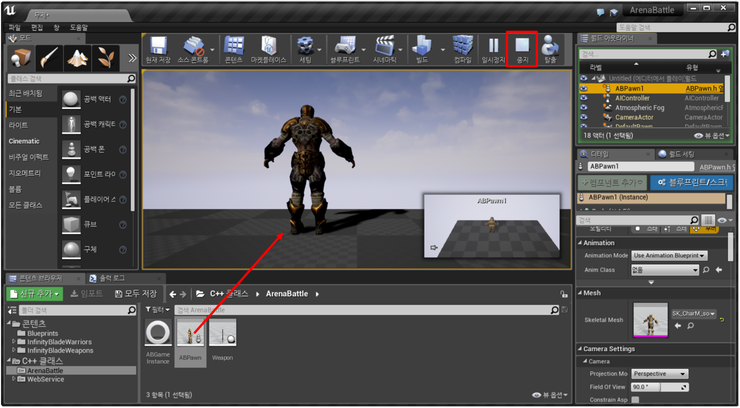Viewport: 740px width, 408px height.
Task: Adjust the Field Of View 90.0 slider
Action: [x=660, y=387]
